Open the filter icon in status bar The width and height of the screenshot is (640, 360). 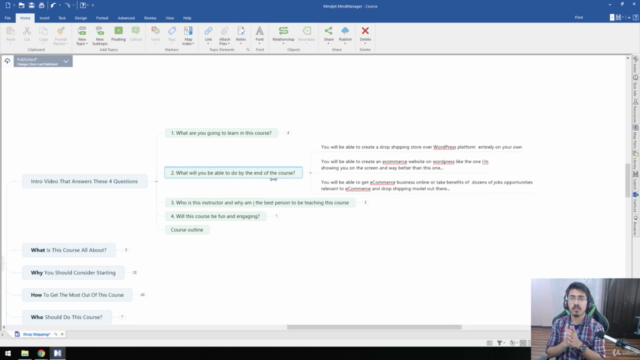500,343
